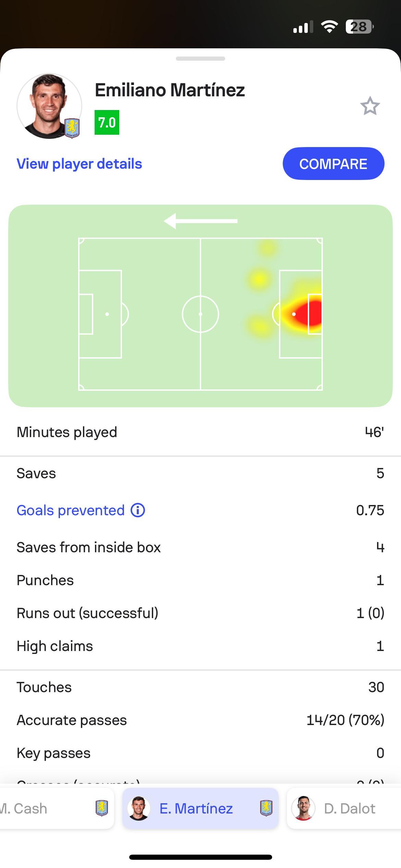Select the E. Martínez player tab
Screen dimensions: 401x868
point(200,808)
